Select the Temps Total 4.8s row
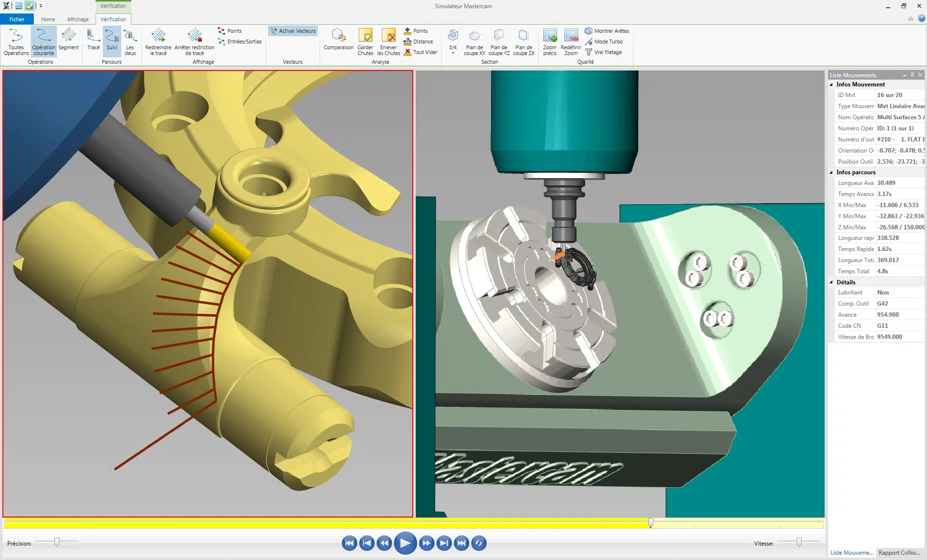927x560 pixels. [879, 271]
